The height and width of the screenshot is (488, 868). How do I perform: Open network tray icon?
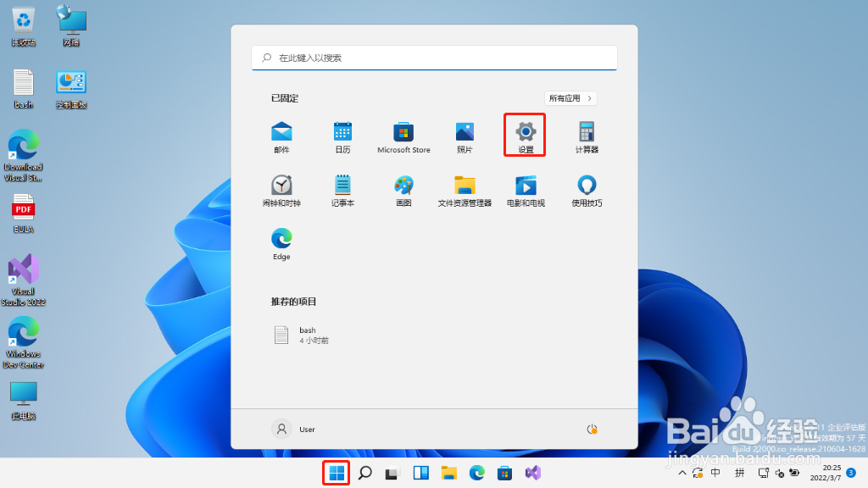tap(764, 473)
